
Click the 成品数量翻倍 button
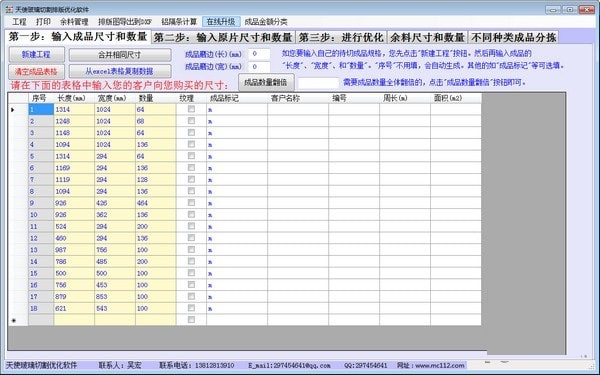[266, 82]
